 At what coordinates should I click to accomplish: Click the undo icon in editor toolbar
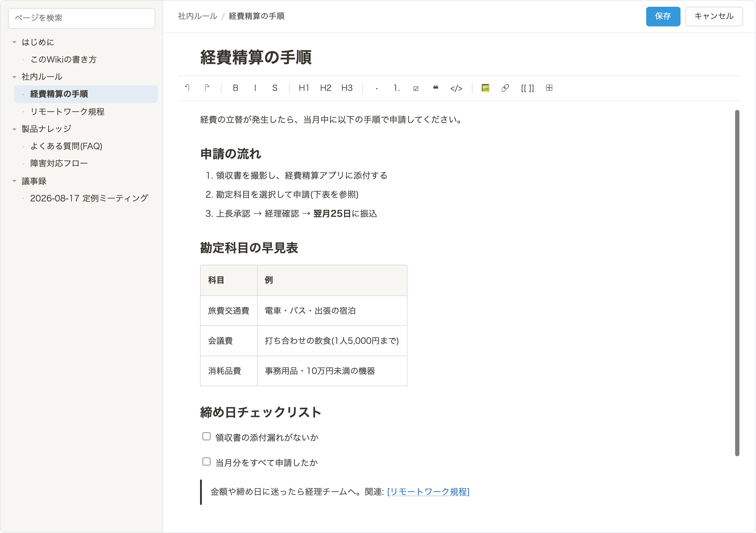187,88
